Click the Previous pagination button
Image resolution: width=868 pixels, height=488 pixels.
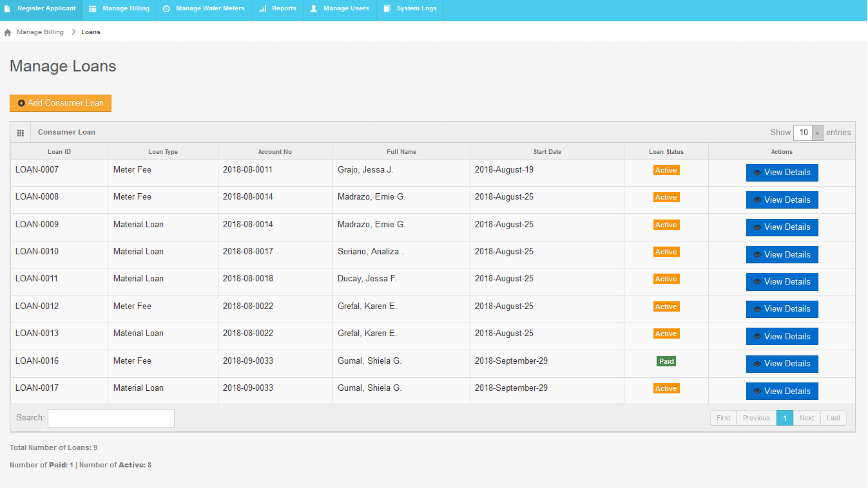[x=757, y=418]
